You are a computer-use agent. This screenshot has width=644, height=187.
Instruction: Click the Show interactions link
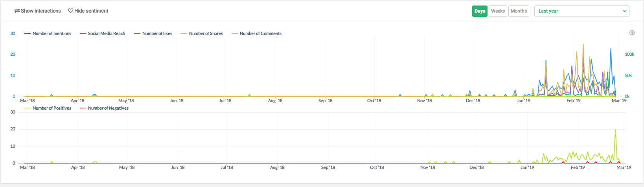click(x=38, y=11)
